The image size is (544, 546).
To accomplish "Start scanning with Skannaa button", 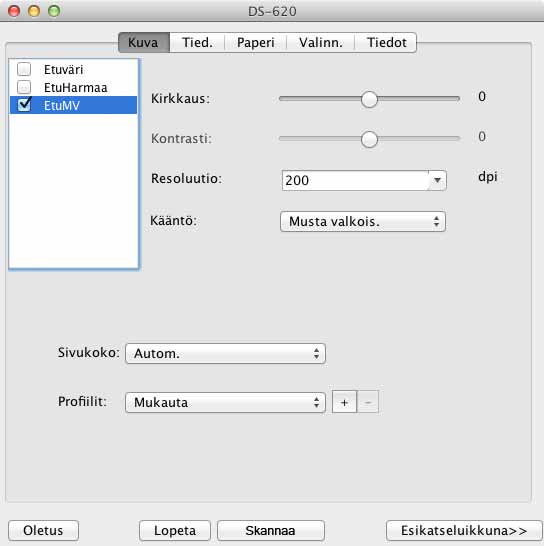I will tap(271, 530).
